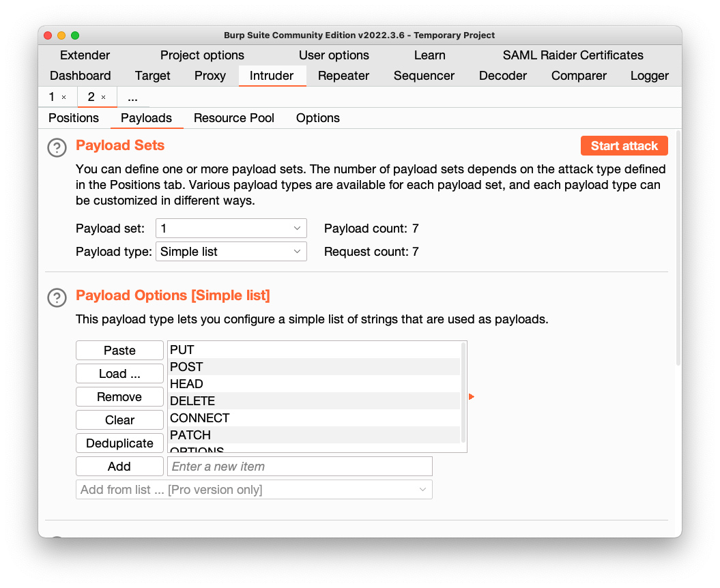
Task: Open the Decoder tab
Action: point(503,76)
